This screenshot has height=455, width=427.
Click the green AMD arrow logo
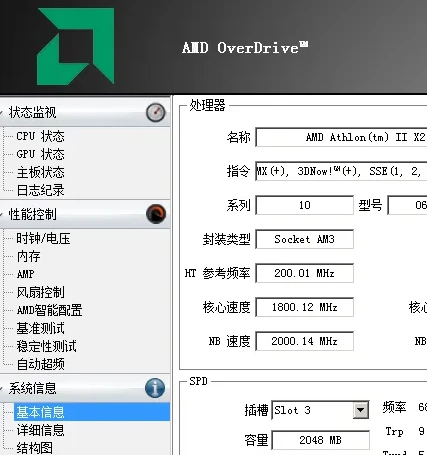point(75,46)
